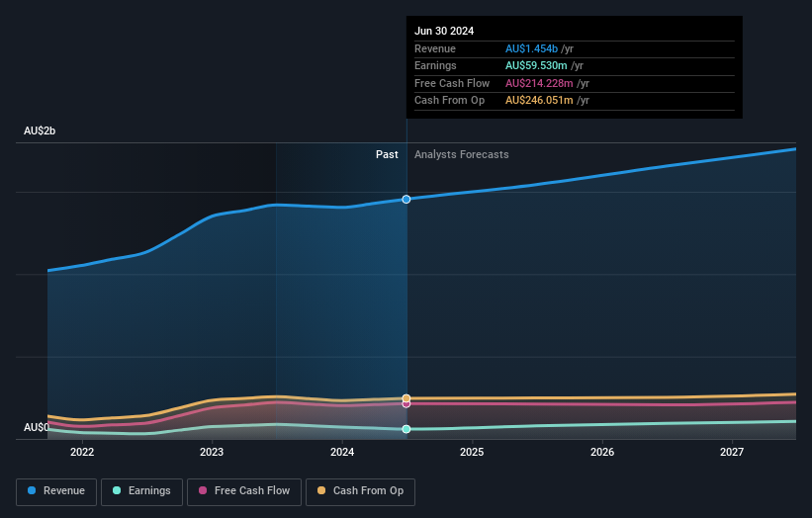Click the AU$2b y-axis label
This screenshot has width=812, height=518.
[x=40, y=130]
